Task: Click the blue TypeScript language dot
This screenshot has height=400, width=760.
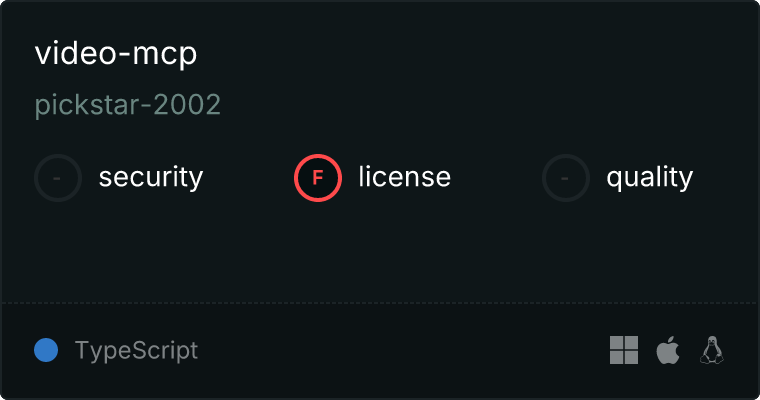Action: coord(46,350)
